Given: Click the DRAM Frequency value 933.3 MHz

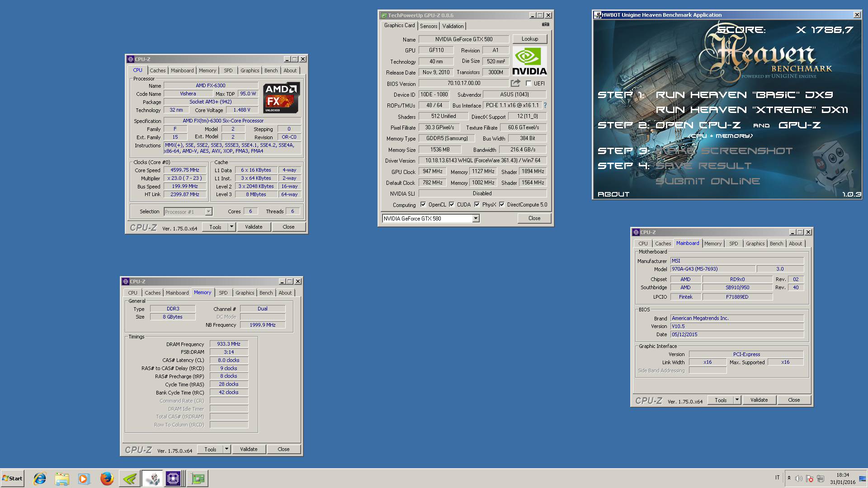Looking at the screenshot, I should coord(229,344).
